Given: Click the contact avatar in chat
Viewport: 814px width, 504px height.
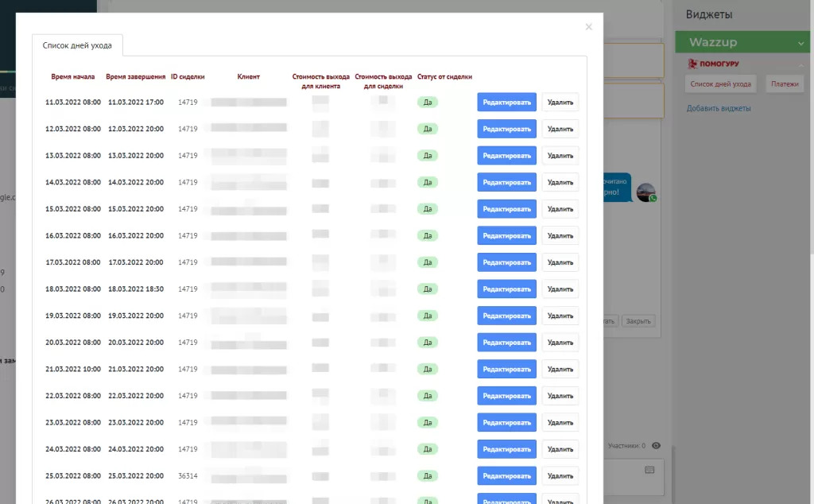Looking at the screenshot, I should [x=646, y=192].
